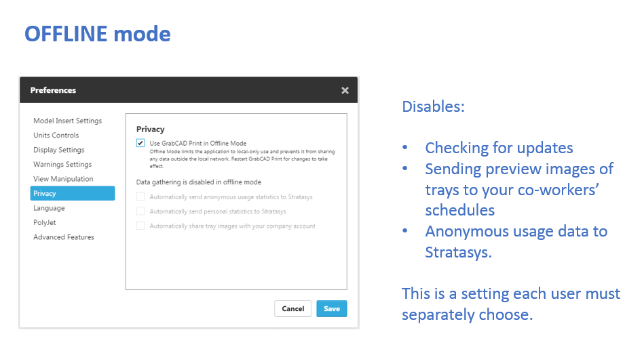Viewport: 644px width, 349px height.
Task: Toggle send personal statistics to Stratasys
Action: [x=140, y=211]
